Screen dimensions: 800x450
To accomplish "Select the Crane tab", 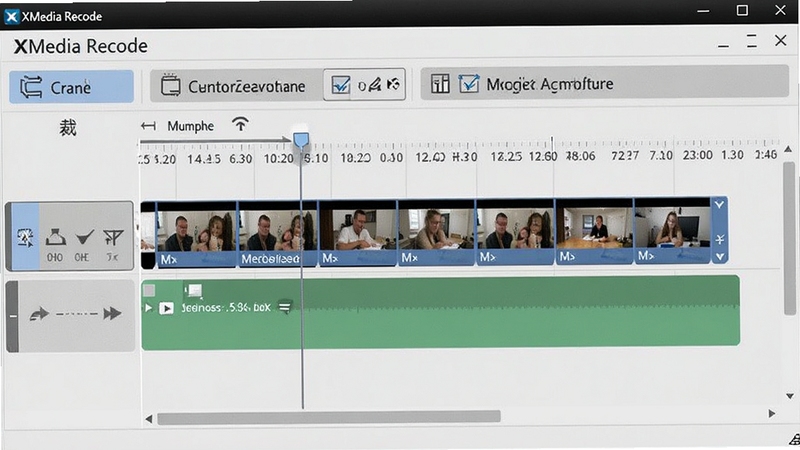I will coord(71,87).
